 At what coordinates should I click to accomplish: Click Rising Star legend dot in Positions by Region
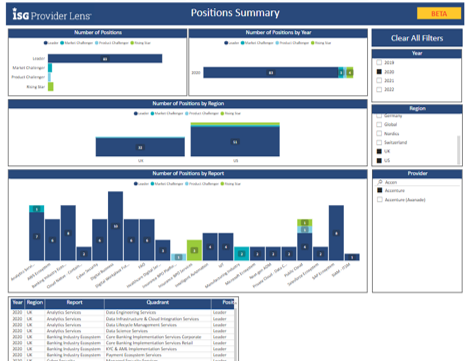coord(222,113)
